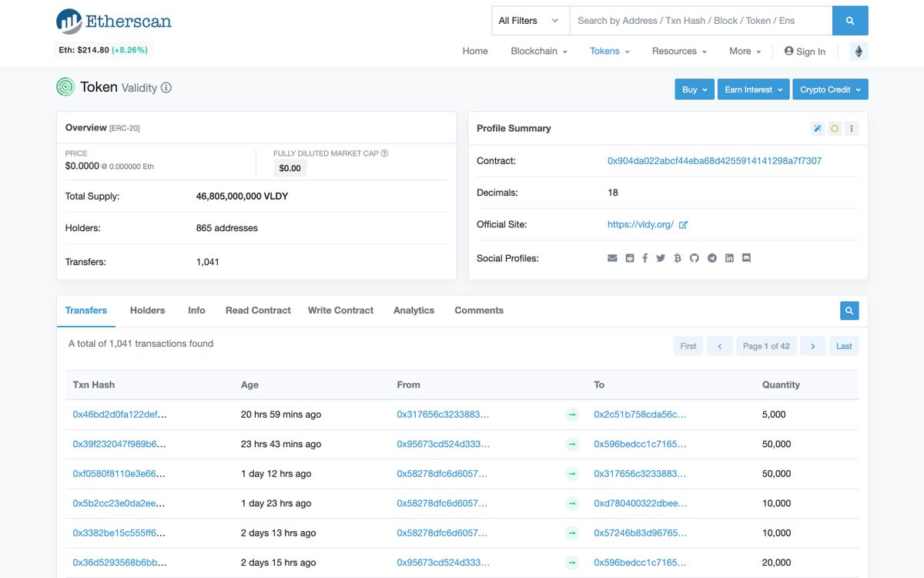Click the search input field in header
This screenshot has width=924, height=578.
[x=701, y=21]
